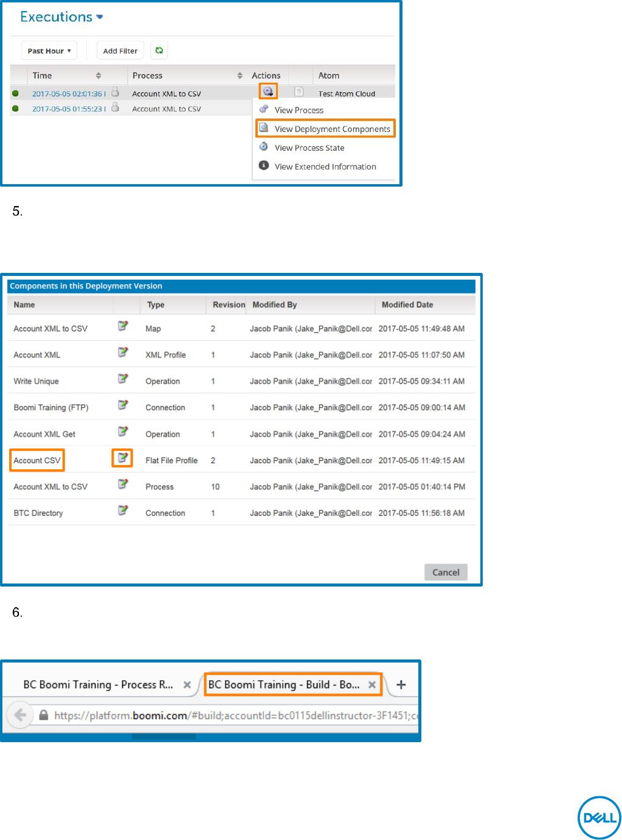This screenshot has height=840, width=622.
Task: Select View Process from the menu
Action: tap(299, 110)
